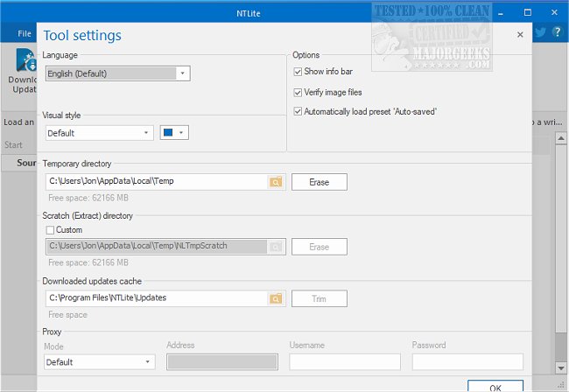The height and width of the screenshot is (392, 569).
Task: Click the Proxy Password field
Action: (467, 361)
